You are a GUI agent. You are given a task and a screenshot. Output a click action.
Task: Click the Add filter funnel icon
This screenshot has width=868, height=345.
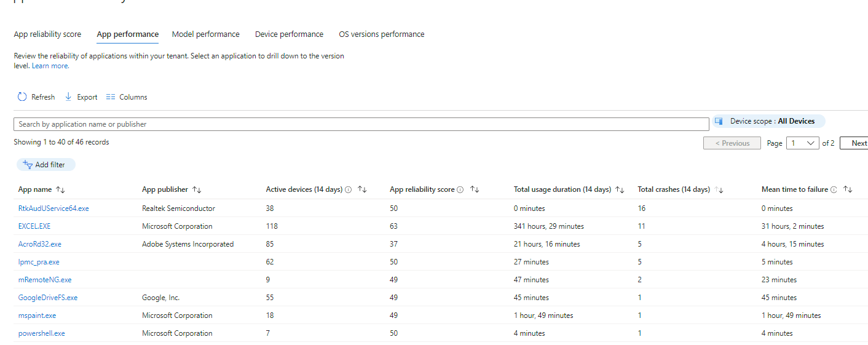27,164
